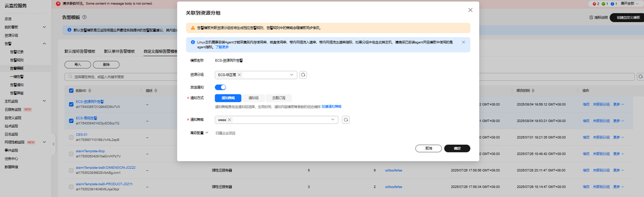
Task: Click refresh icon beside 资源分组 dropdown
Action: click(303, 75)
